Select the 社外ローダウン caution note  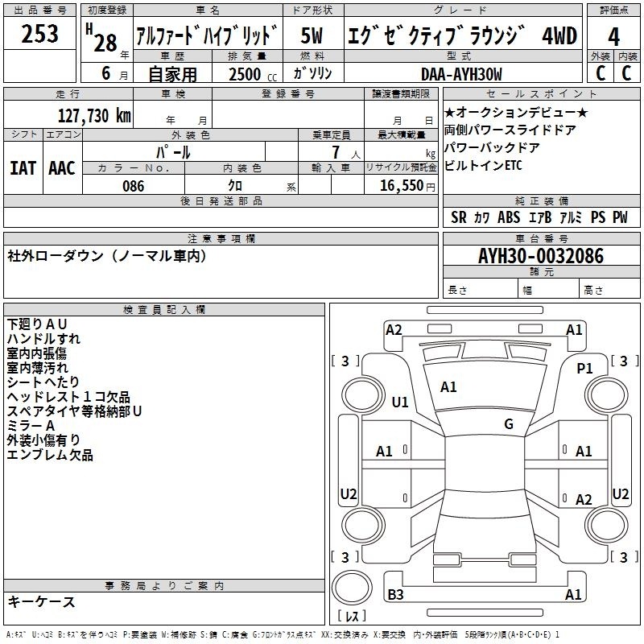click(106, 256)
